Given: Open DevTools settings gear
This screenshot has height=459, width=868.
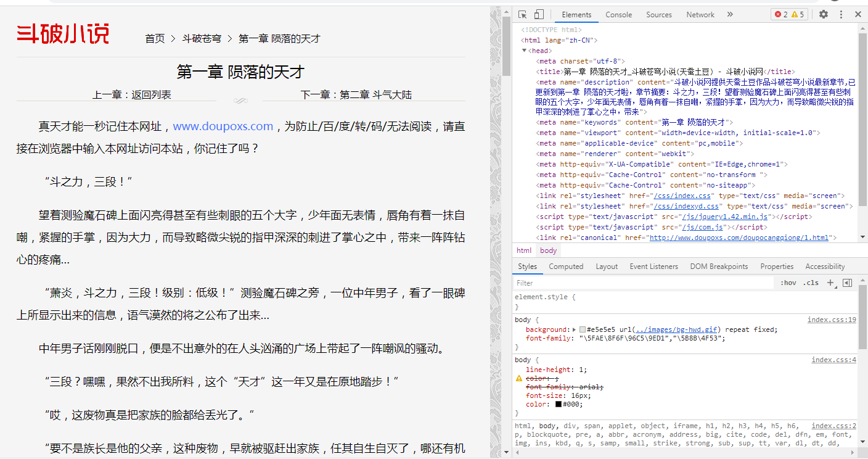Looking at the screenshot, I should click(x=824, y=14).
